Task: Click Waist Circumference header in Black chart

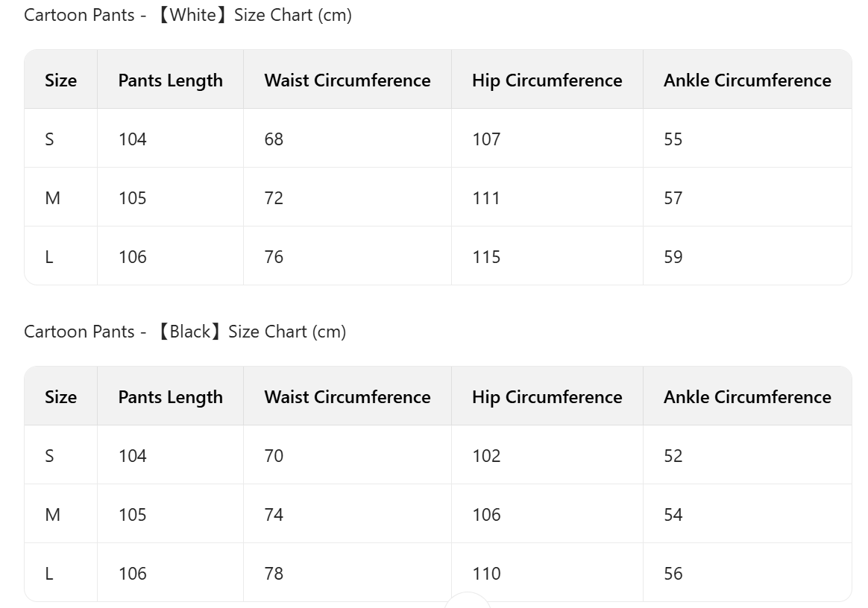Action: (347, 397)
